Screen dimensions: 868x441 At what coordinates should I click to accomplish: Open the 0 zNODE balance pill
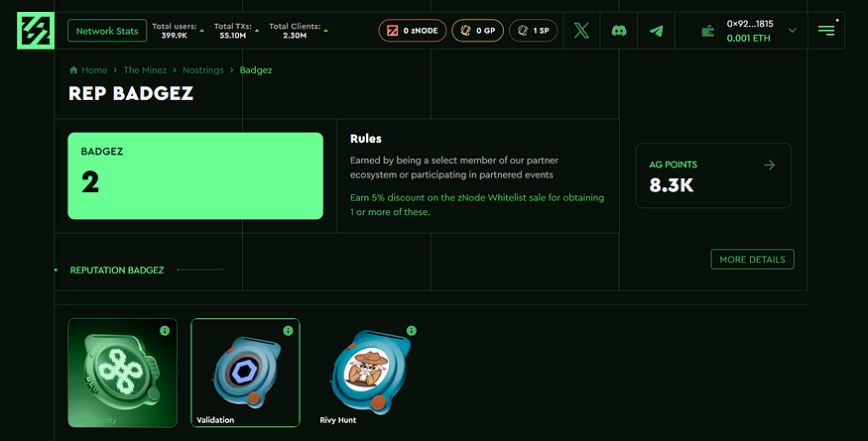[413, 31]
